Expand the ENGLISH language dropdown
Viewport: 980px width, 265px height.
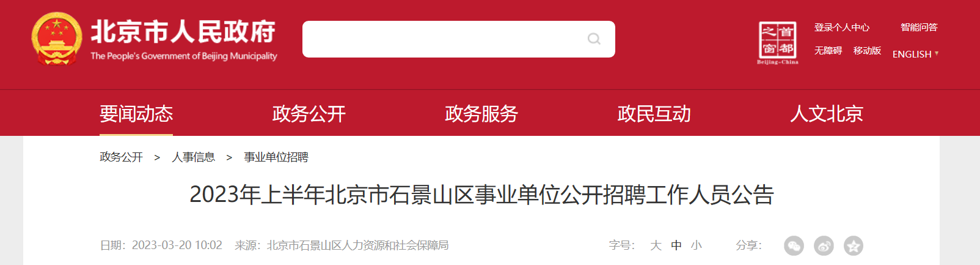pyautogui.click(x=915, y=54)
